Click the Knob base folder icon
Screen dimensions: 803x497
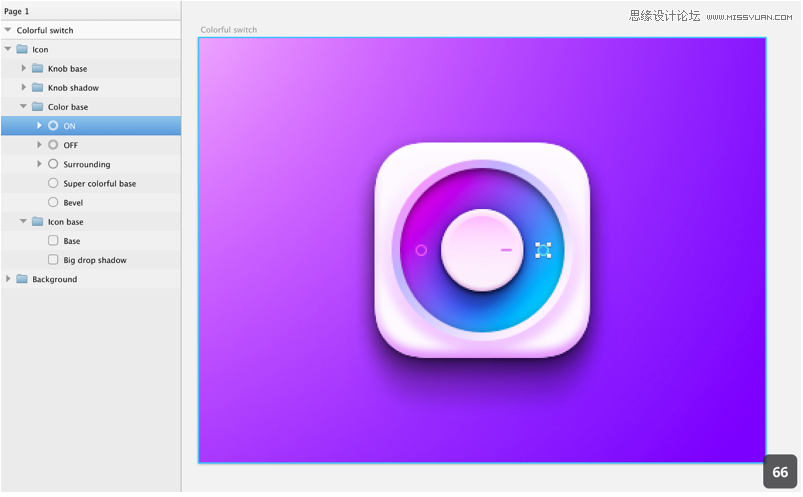click(37, 68)
